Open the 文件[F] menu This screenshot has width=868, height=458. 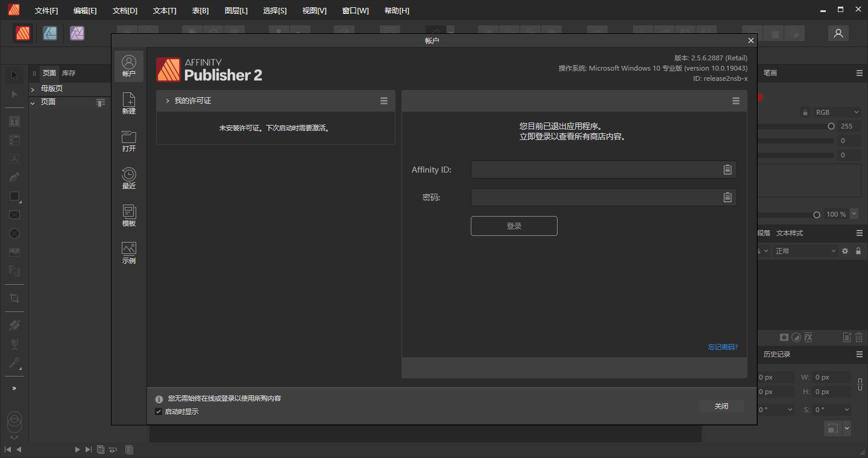click(x=46, y=11)
